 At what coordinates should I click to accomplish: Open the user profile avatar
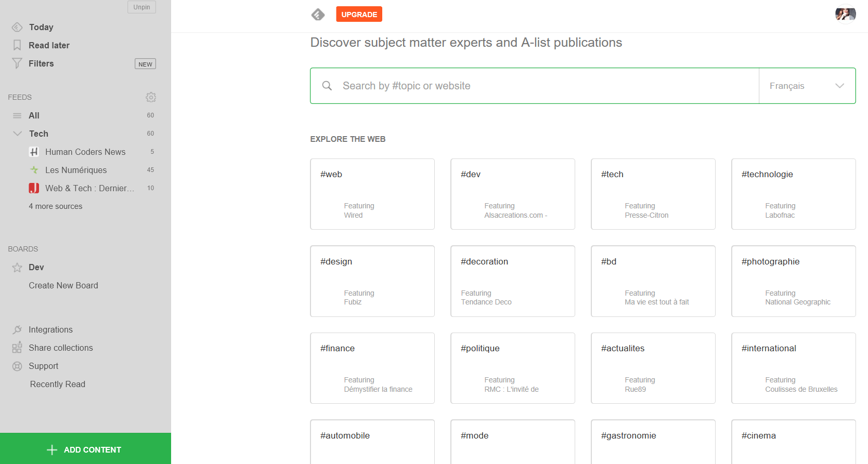846,14
